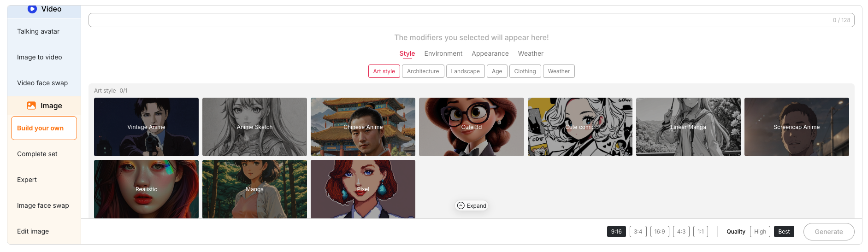Set quality to High

pos(760,232)
